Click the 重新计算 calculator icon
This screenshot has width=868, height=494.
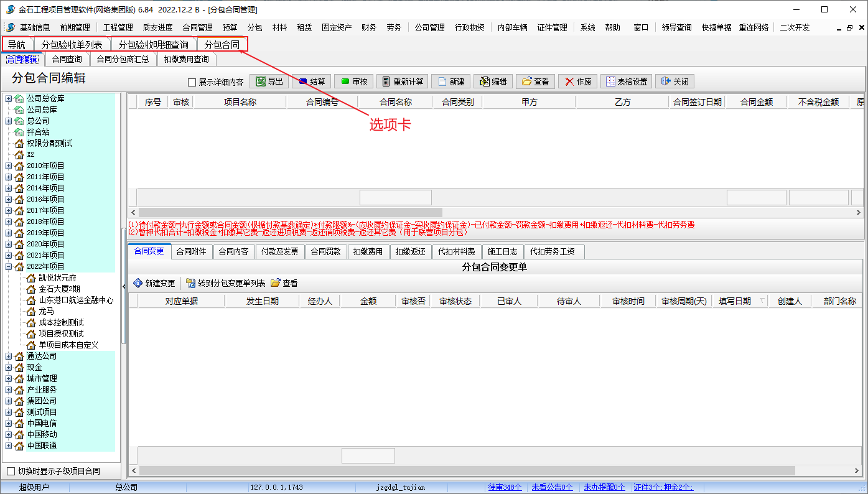click(x=386, y=82)
